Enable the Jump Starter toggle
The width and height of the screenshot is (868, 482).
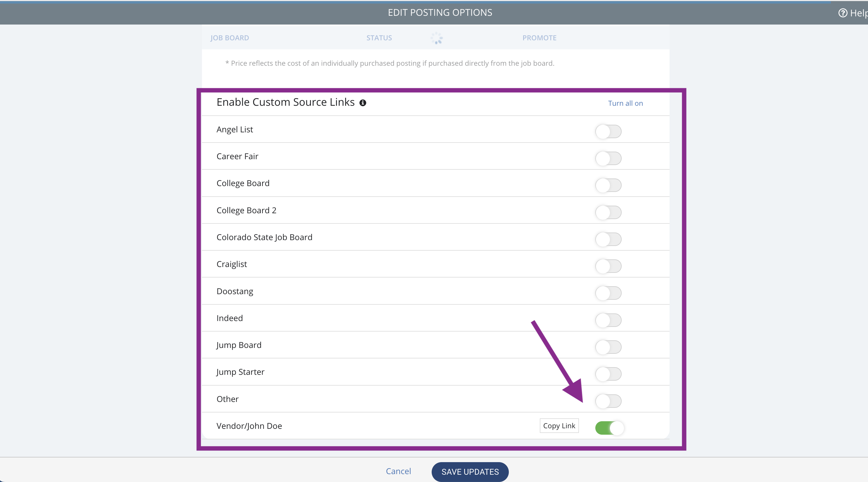(x=608, y=374)
